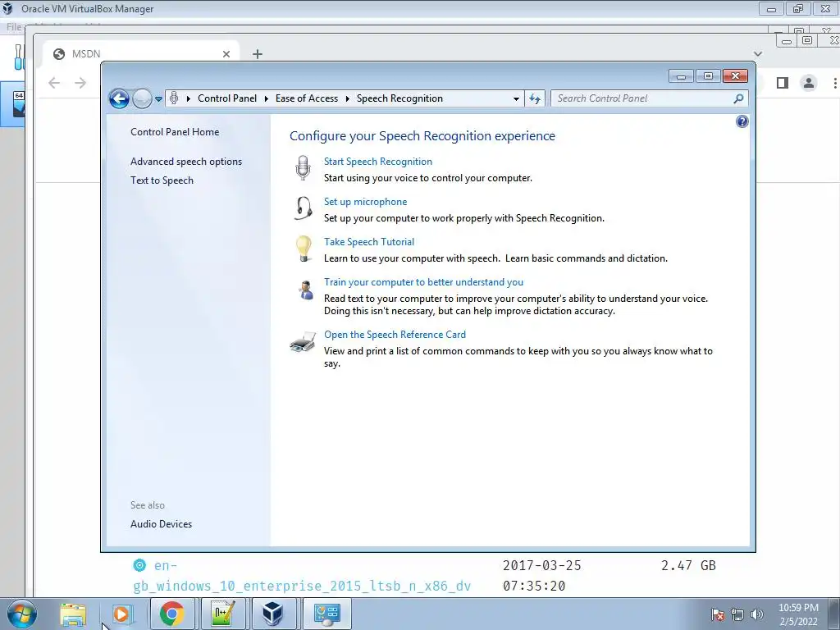This screenshot has height=630, width=840.
Task: Open the browser tab search chevron
Action: point(757,53)
